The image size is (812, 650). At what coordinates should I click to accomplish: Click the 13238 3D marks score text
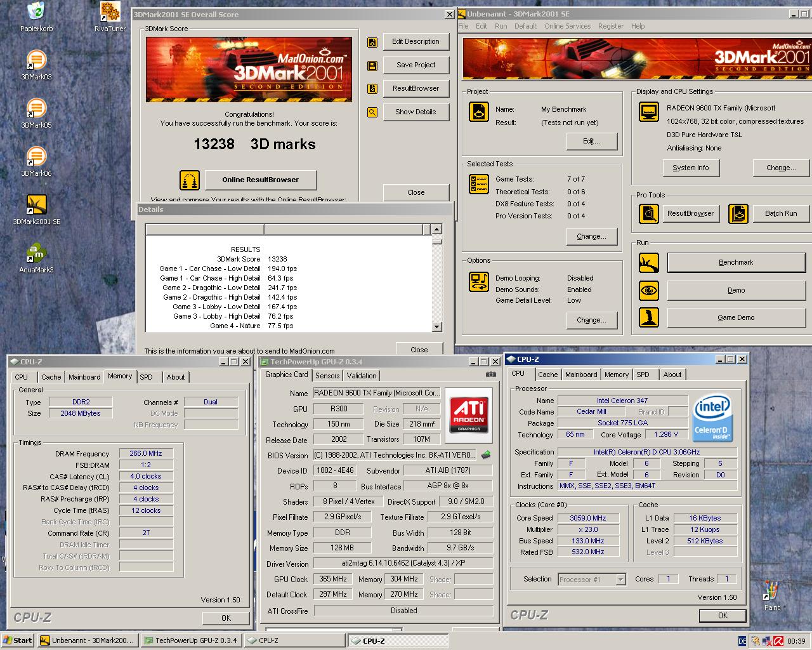click(254, 145)
